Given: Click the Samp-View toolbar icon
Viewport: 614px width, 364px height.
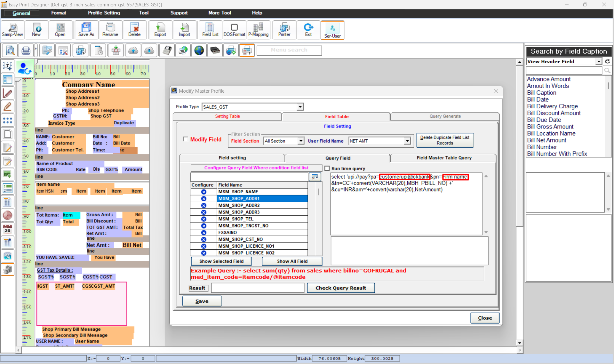Looking at the screenshot, I should pos(12,30).
